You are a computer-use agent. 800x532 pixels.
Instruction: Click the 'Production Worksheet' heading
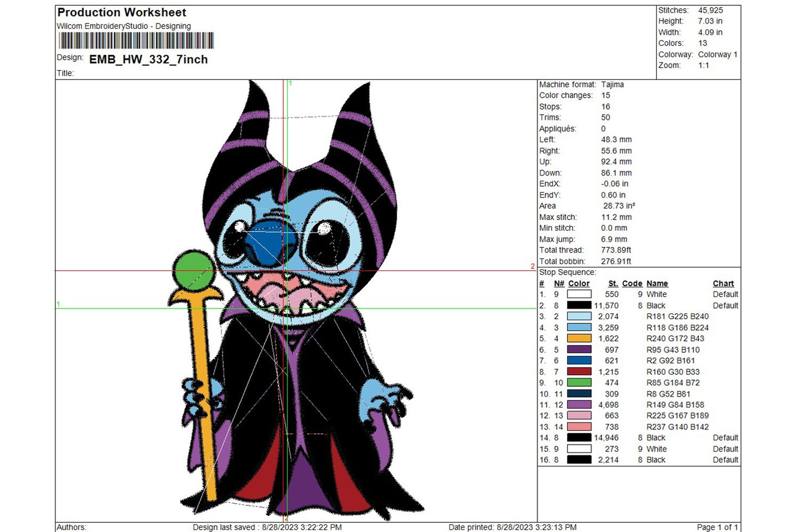pyautogui.click(x=122, y=12)
